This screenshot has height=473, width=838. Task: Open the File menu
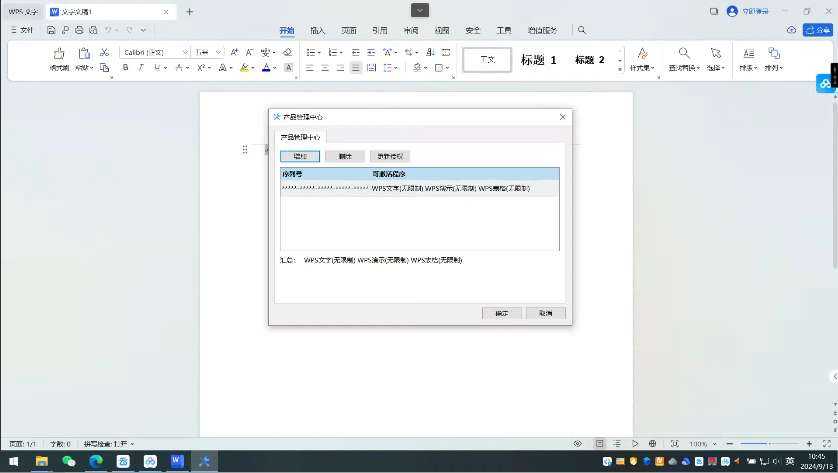22,30
